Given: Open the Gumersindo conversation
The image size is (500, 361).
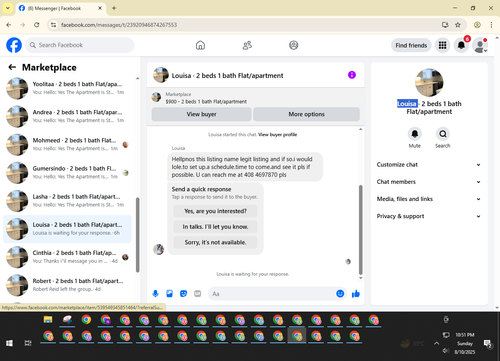Looking at the screenshot, I should point(68,173).
